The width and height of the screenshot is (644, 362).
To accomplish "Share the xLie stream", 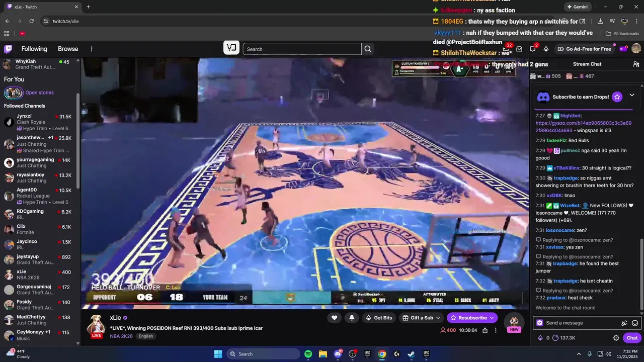I will click(485, 330).
